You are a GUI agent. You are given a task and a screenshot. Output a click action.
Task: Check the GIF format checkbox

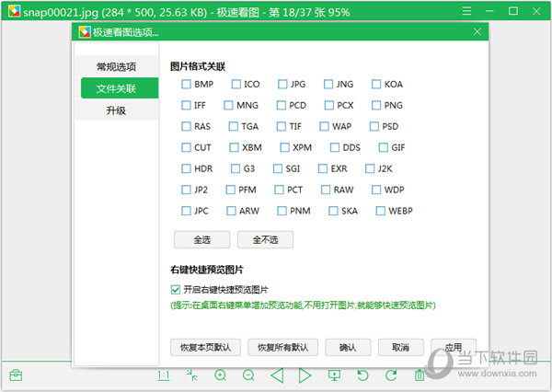[384, 147]
